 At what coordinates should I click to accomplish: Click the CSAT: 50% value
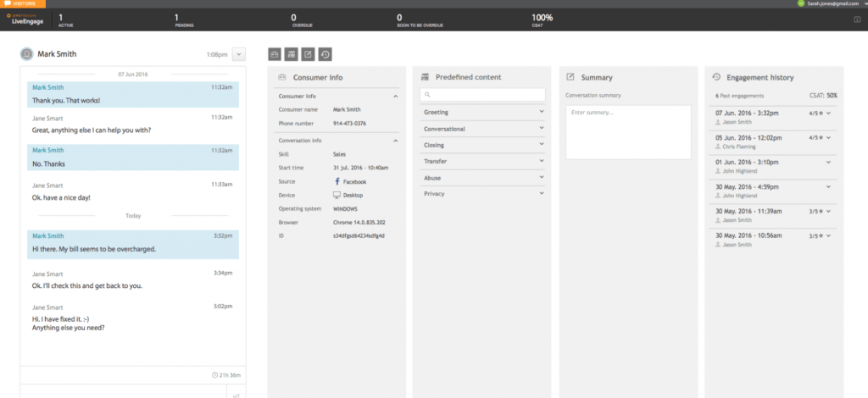[823, 96]
